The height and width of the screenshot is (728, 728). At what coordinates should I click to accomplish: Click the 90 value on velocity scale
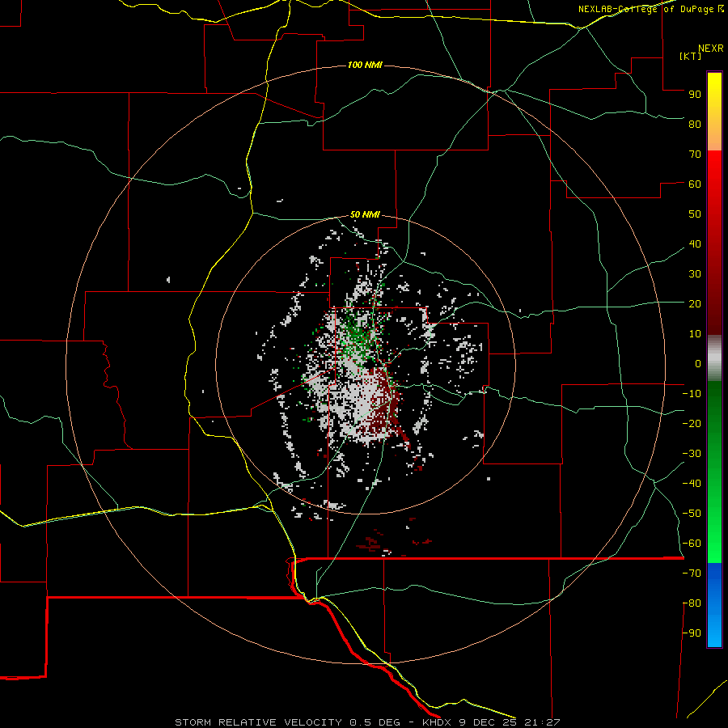pos(695,95)
